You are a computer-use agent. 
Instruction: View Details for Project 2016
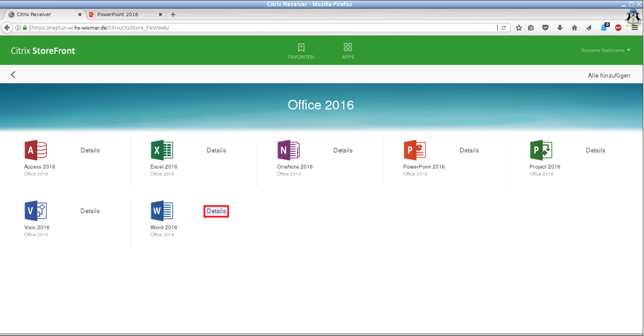(595, 150)
